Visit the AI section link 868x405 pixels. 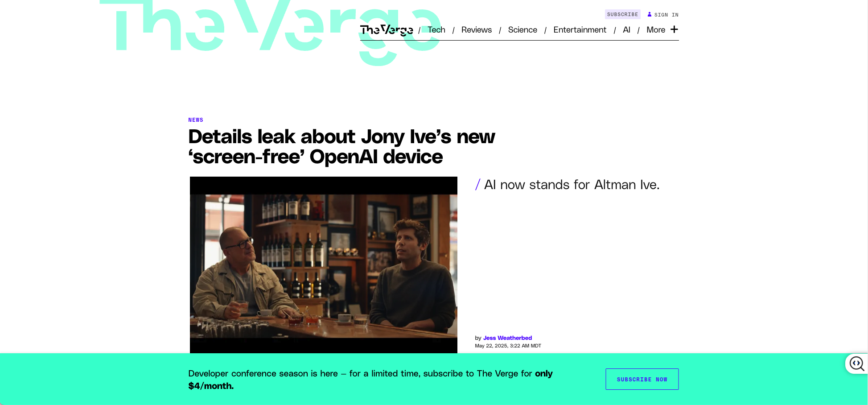[x=626, y=30]
